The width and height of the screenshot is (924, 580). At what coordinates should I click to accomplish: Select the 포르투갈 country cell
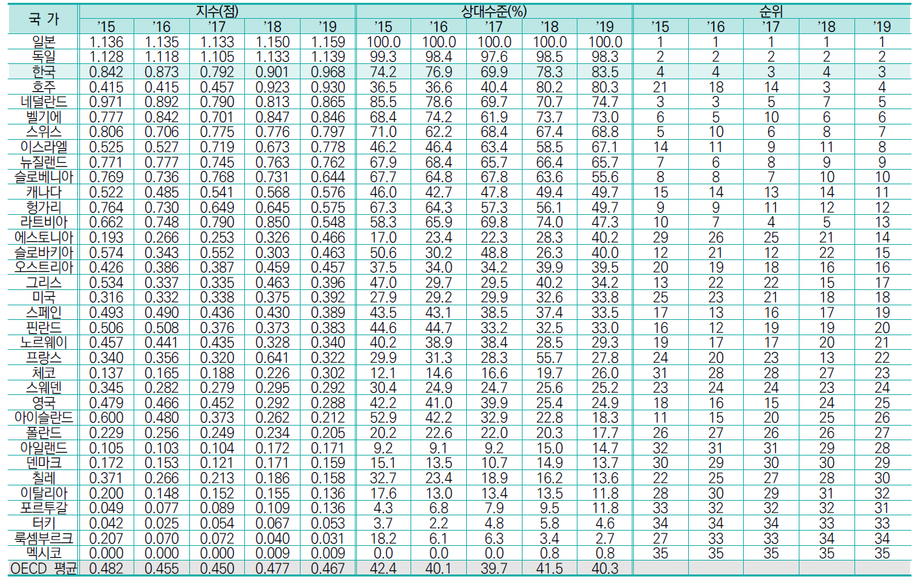[x=42, y=508]
